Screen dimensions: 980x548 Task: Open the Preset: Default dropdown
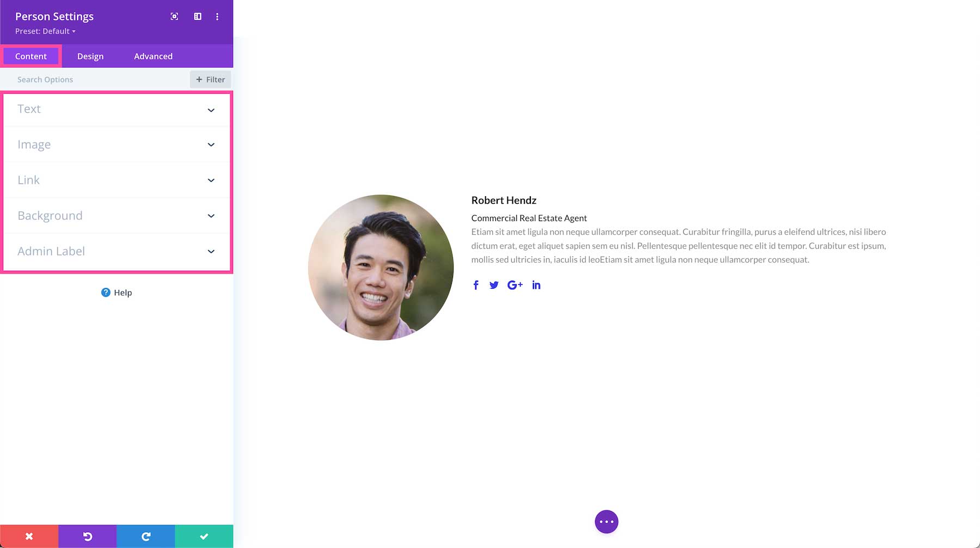(x=46, y=31)
